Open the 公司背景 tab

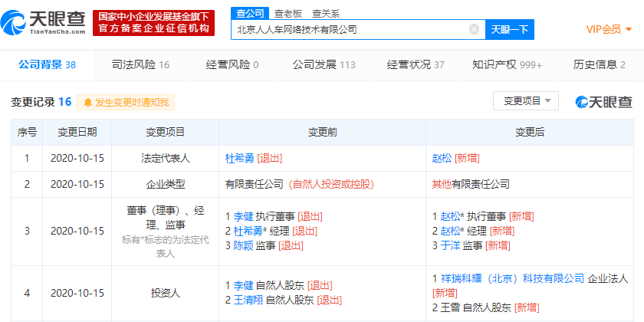click(x=48, y=64)
